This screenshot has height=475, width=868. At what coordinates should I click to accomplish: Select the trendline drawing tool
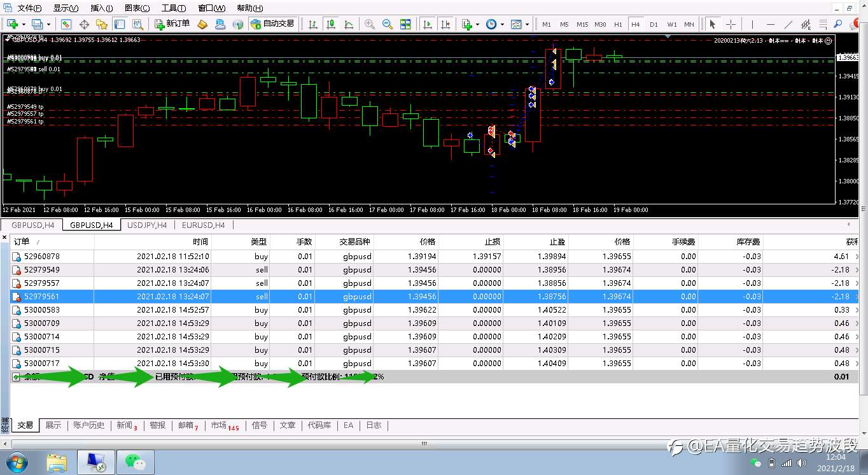[x=788, y=24]
